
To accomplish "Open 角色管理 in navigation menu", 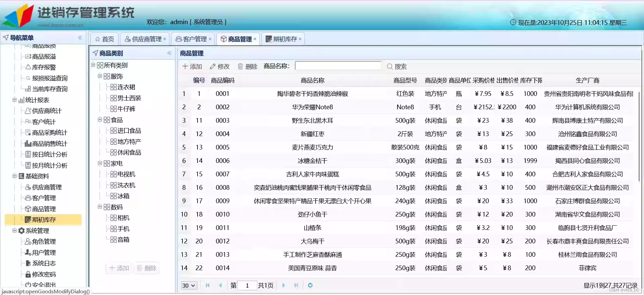I will (x=44, y=241).
